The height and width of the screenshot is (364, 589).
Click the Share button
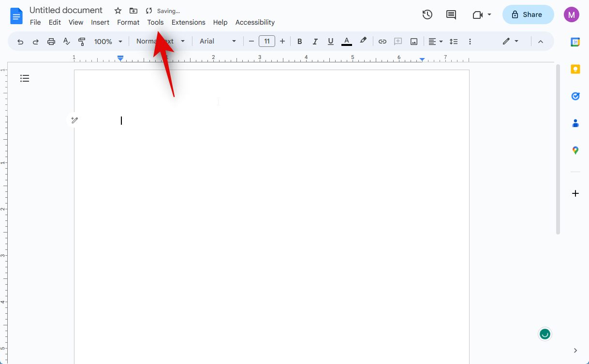tap(528, 15)
